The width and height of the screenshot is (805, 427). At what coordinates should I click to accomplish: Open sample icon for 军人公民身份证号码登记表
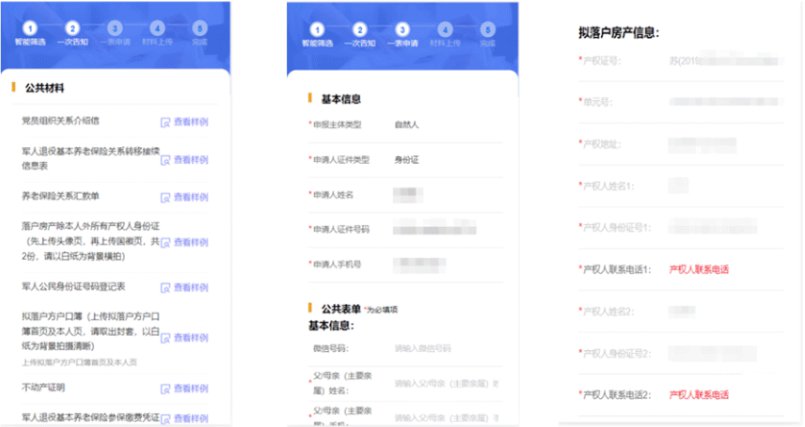pos(165,288)
